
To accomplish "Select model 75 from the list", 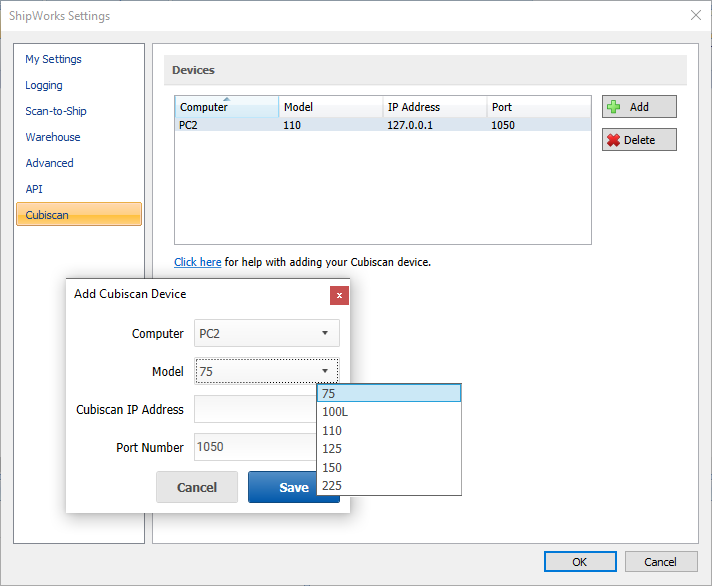I will [x=389, y=393].
